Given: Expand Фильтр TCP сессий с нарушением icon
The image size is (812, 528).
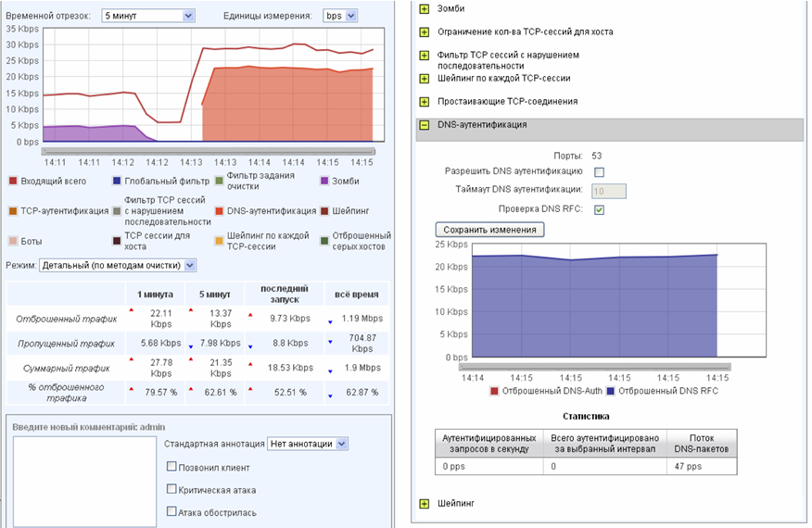Looking at the screenshot, I should coord(425,56).
